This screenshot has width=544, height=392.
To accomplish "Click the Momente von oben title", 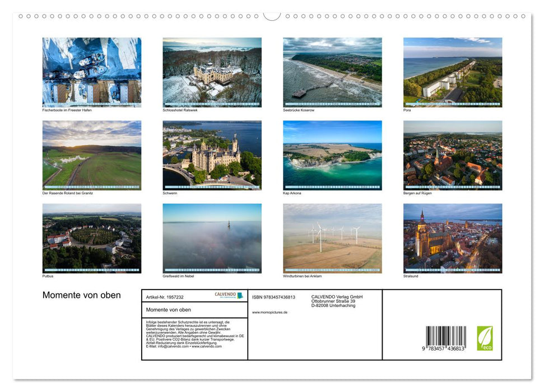I will 82,295.
